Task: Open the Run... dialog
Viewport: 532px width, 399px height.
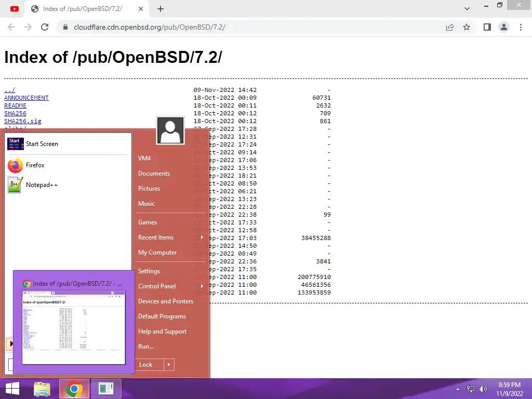Action: (x=146, y=347)
